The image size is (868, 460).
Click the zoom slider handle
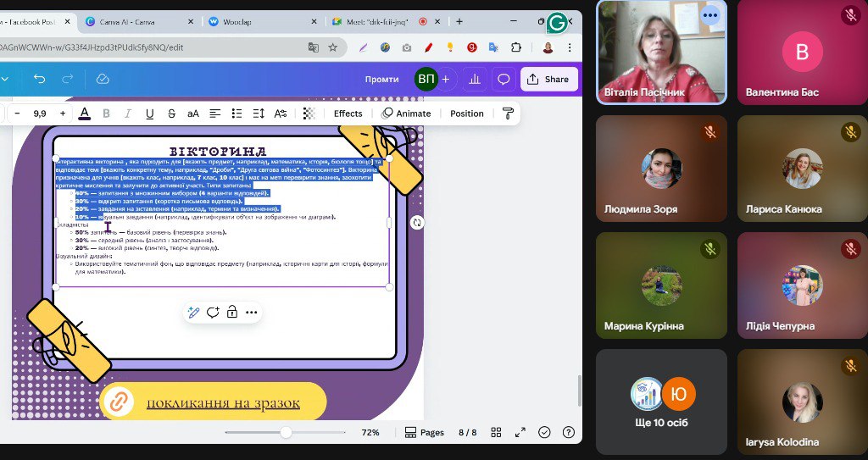pos(287,432)
